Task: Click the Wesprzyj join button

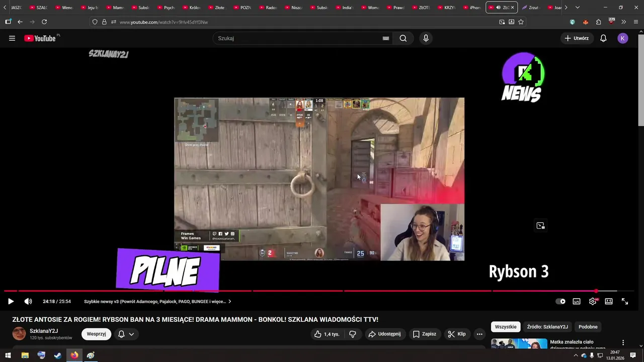Action: [x=96, y=334]
